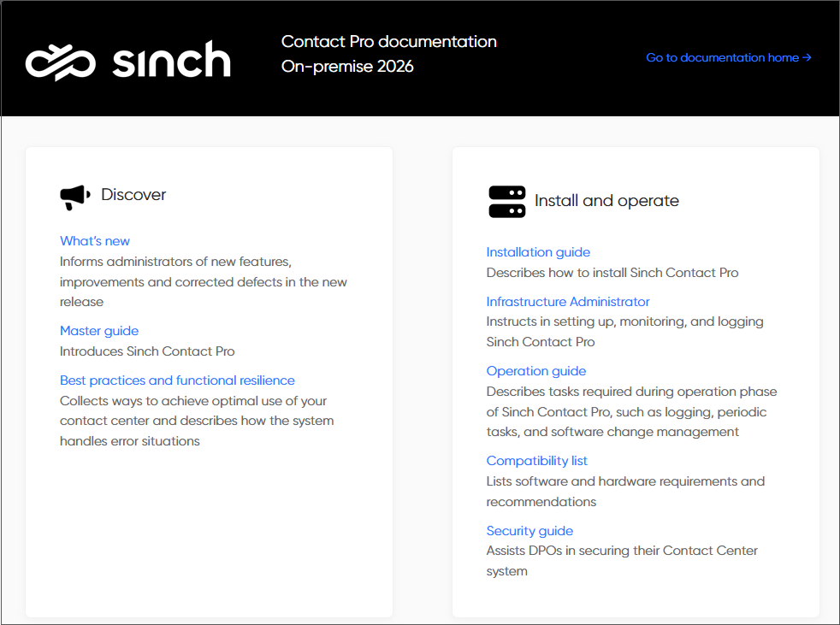Viewport: 840px width, 625px height.
Task: Open the Installation guide link
Action: tap(538, 252)
